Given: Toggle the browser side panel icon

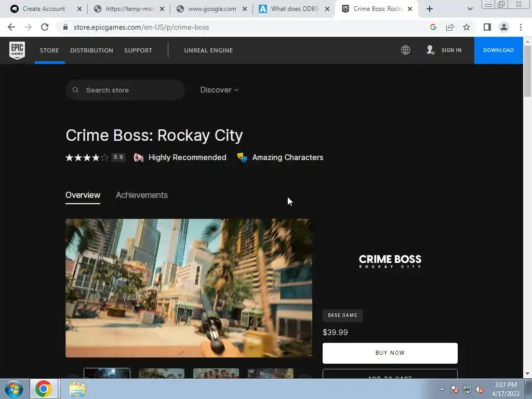Looking at the screenshot, I should click(x=487, y=27).
